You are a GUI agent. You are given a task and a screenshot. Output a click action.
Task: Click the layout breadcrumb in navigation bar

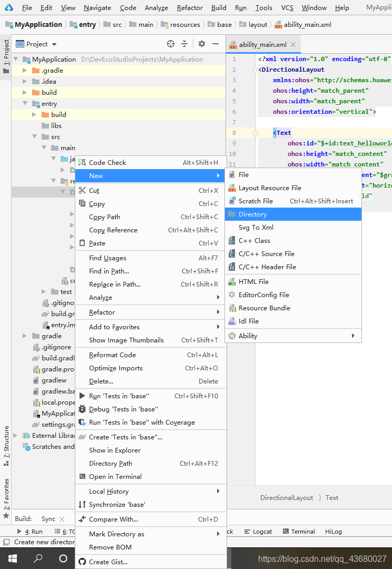pyautogui.click(x=253, y=25)
